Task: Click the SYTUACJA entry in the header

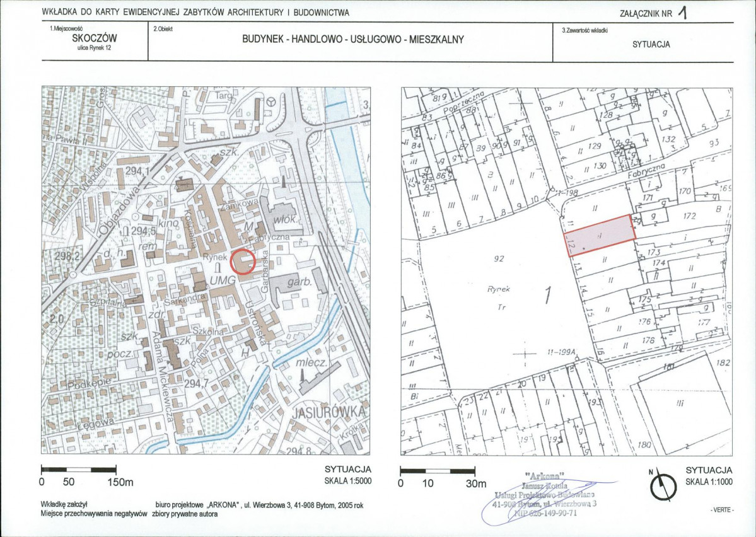Action: [651, 45]
